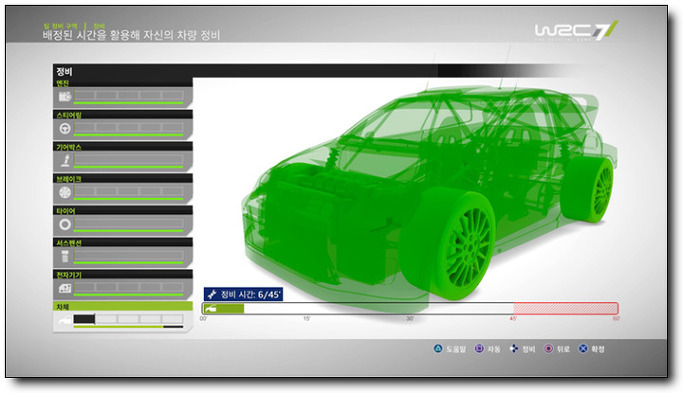Open the 브레이크 category header

pos(123,179)
